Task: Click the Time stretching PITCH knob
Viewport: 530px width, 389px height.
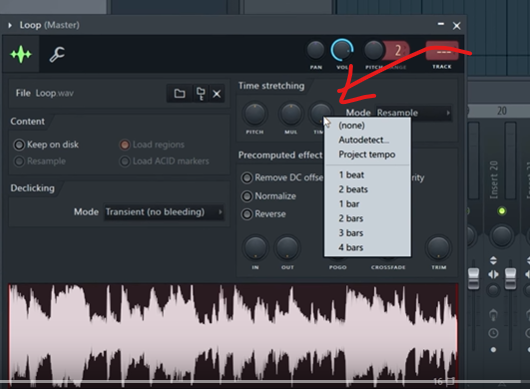Action: tap(255, 114)
